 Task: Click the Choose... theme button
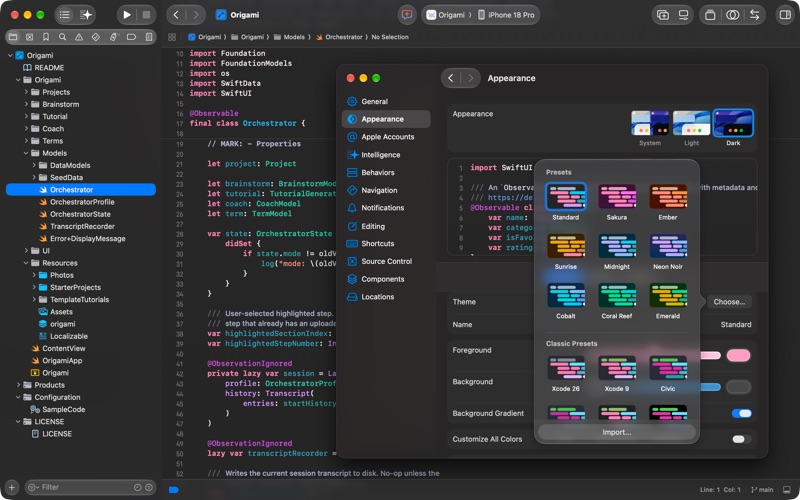pos(729,302)
